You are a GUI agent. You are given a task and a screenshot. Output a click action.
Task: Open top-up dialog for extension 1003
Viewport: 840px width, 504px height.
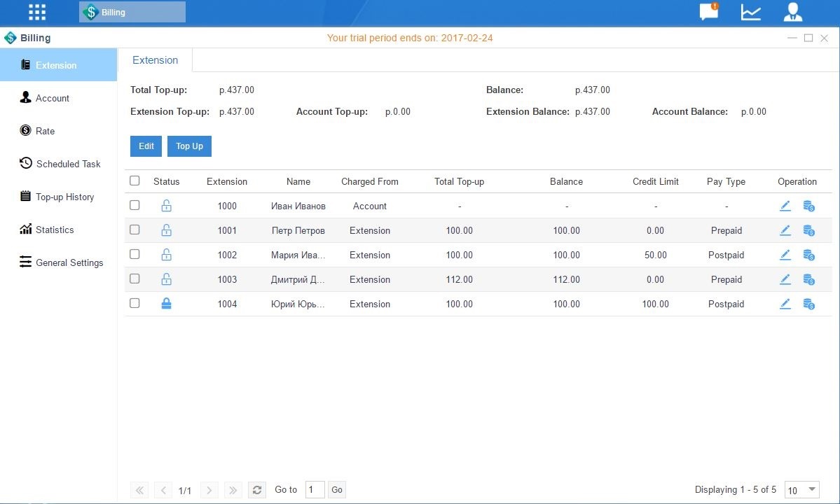[809, 279]
